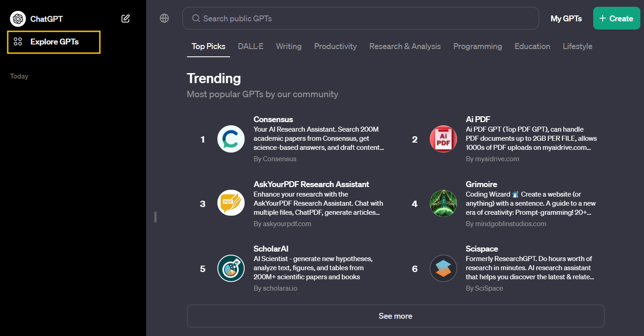Click See more trending GPTs
Screen dimensions: 644x336
[x=395, y=316]
